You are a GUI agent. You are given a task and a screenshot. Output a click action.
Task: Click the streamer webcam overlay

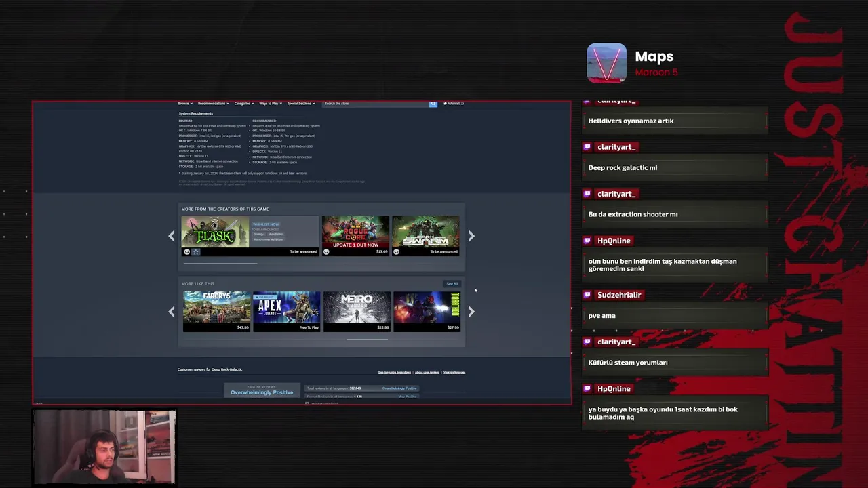point(104,447)
